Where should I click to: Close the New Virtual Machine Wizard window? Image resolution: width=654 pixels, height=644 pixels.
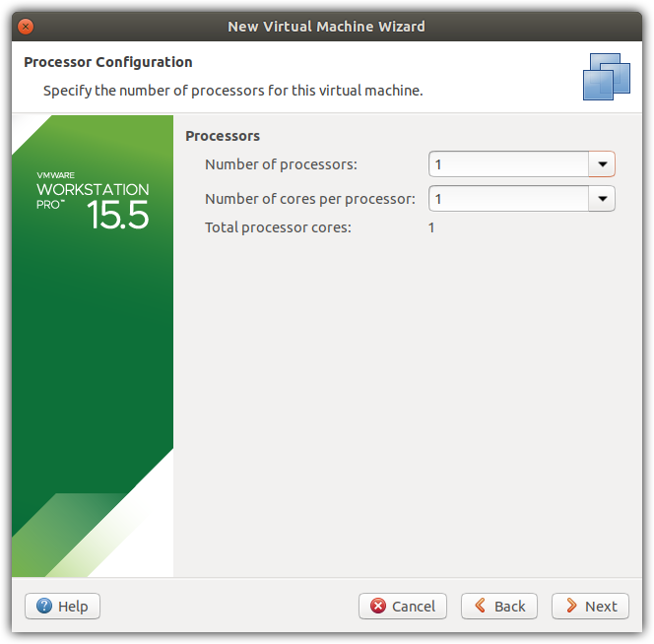coord(26,27)
